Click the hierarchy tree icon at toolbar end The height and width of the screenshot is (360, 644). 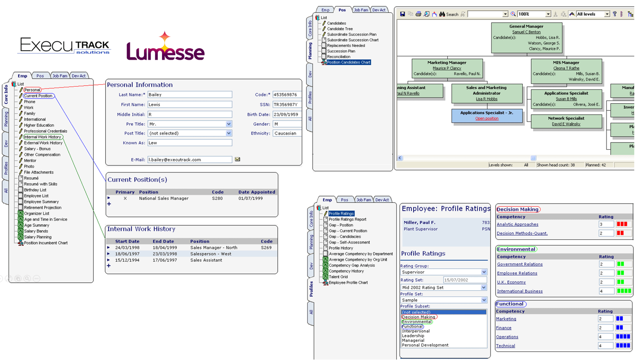(x=630, y=14)
